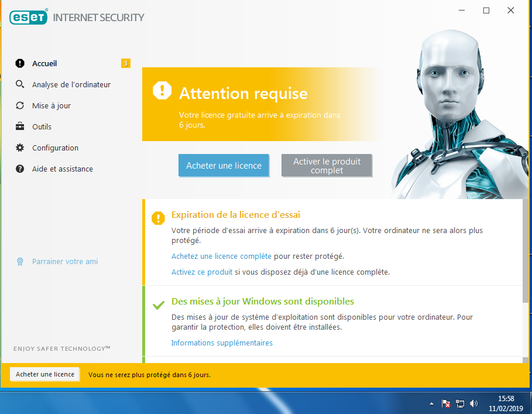The width and height of the screenshot is (532, 414).
Task: Click the text Vous ne serez plus protégé
Action: 150,375
